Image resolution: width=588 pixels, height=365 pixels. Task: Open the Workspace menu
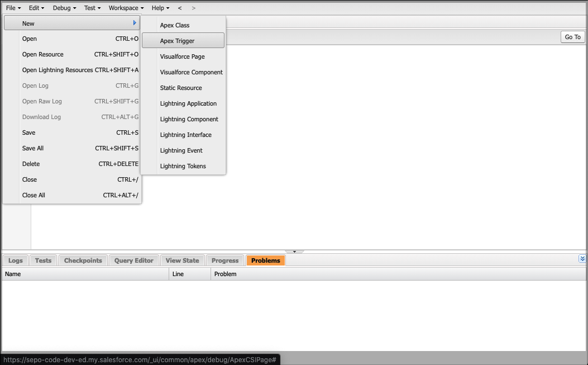[126, 8]
